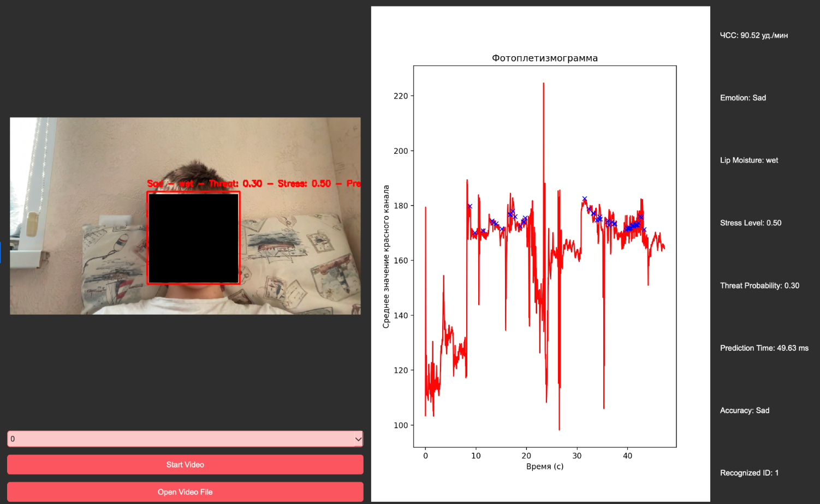Screen dimensions: 820x504
Task: Click the Start Video button
Action: [185, 465]
